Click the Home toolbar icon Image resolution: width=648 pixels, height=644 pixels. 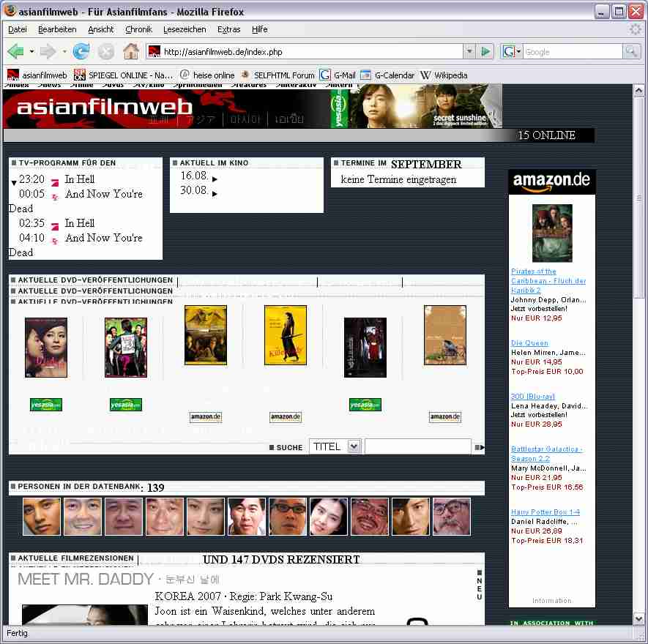tap(130, 51)
